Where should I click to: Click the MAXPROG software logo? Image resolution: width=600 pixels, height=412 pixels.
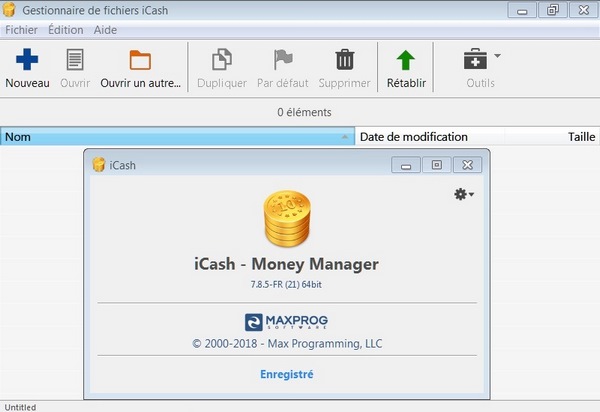pos(286,322)
